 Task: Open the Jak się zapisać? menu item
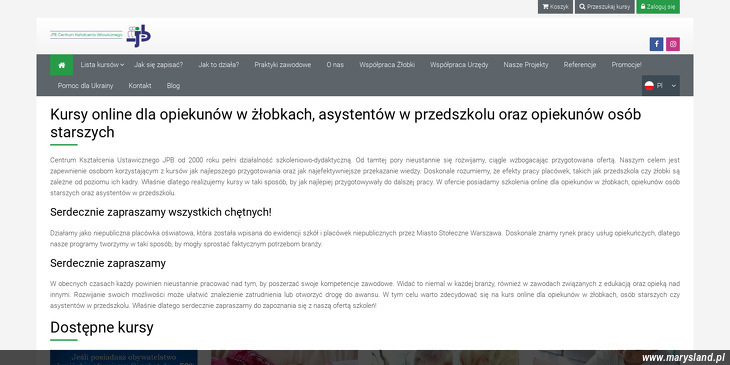(159, 65)
